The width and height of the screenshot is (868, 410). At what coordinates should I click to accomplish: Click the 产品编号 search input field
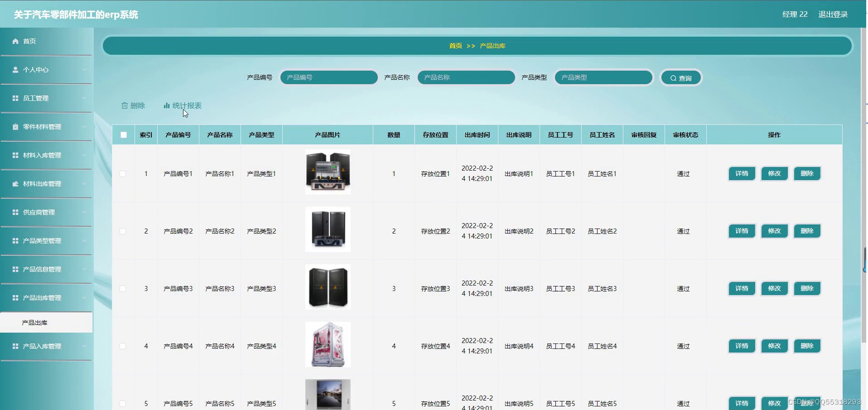click(329, 77)
